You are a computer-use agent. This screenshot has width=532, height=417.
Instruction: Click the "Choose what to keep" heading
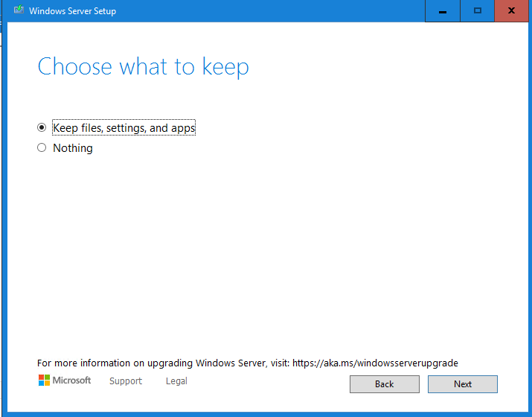pos(143,67)
